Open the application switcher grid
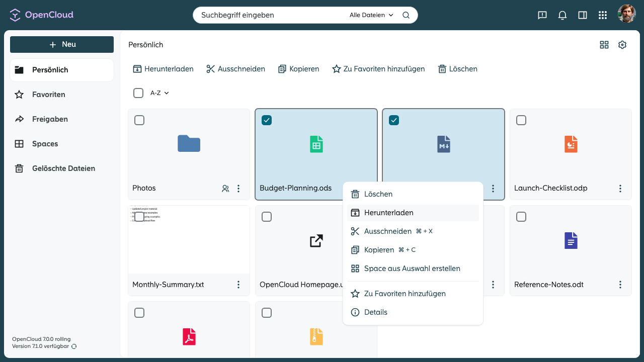The height and width of the screenshot is (362, 644). (x=603, y=15)
